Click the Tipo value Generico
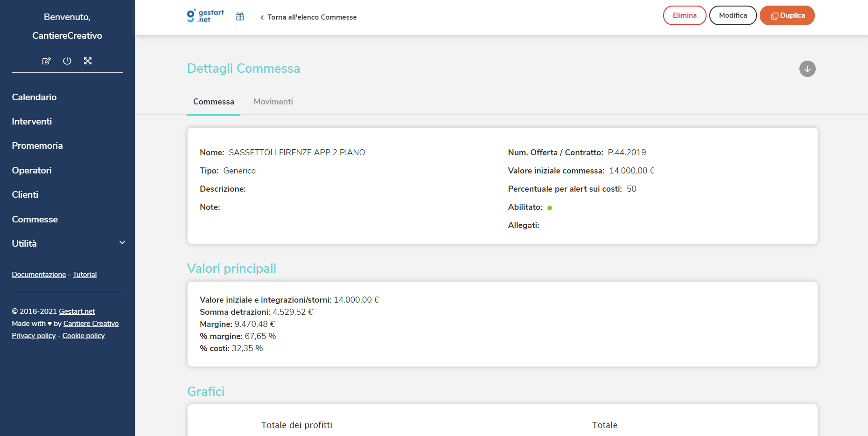Image resolution: width=868 pixels, height=436 pixels. tap(239, 171)
